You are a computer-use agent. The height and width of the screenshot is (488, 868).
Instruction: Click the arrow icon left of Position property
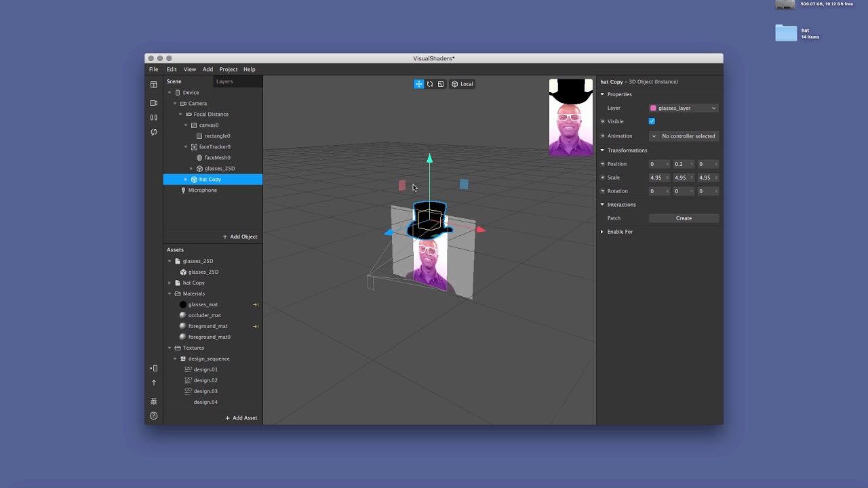point(602,164)
